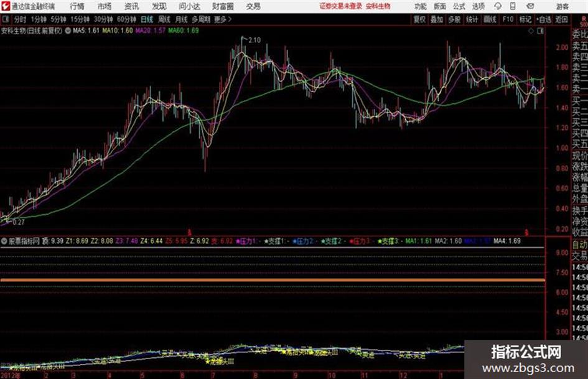Screen dimensions: 588x379
Task: Click the red 安科生物 stock name in title bar
Action: point(378,6)
